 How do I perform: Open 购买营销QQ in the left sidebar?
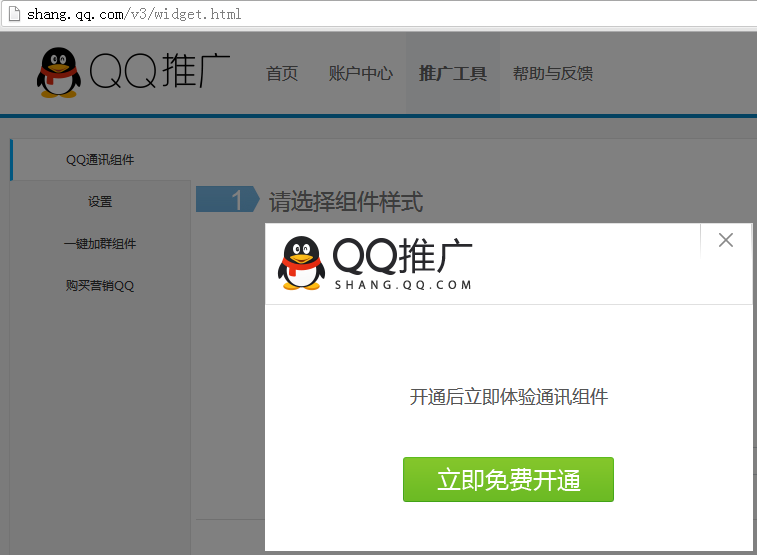pos(100,286)
